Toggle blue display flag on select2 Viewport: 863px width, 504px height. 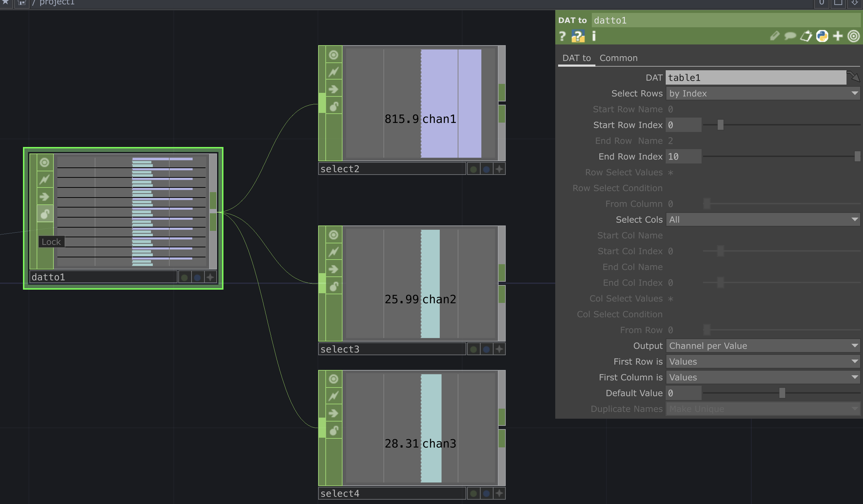(486, 169)
